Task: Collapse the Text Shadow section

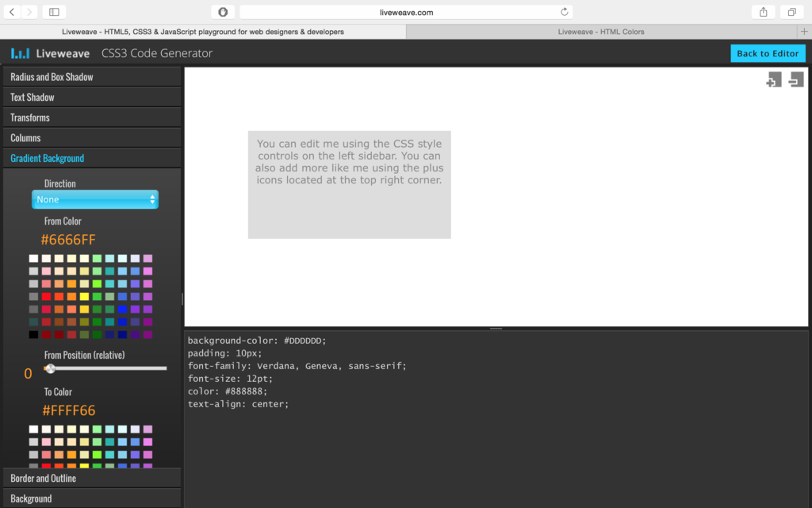Action: pyautogui.click(x=33, y=97)
